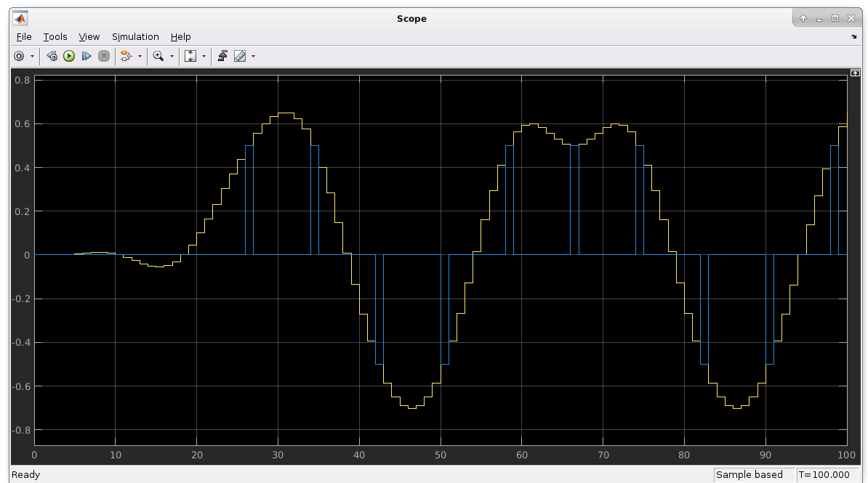The width and height of the screenshot is (868, 483).
Task: Step forward one simulation step
Action: click(87, 56)
